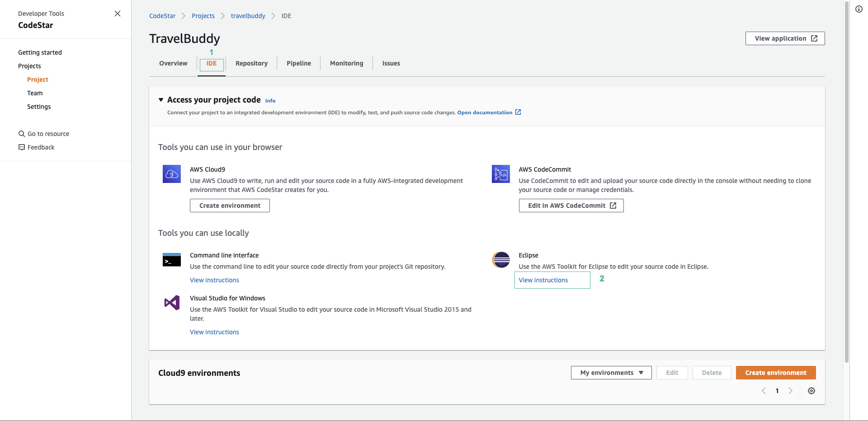Click the Info link beside section title

click(270, 101)
